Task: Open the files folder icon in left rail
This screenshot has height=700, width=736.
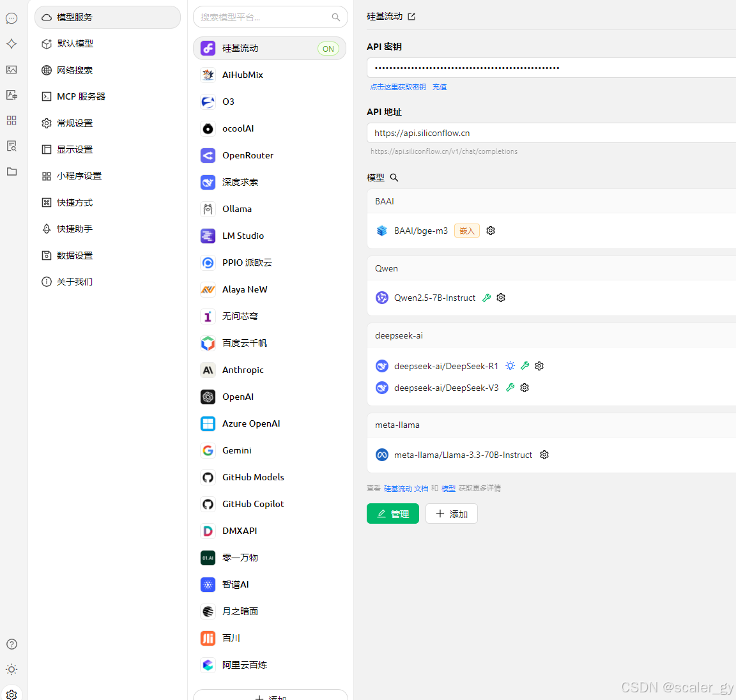Action: 11,171
